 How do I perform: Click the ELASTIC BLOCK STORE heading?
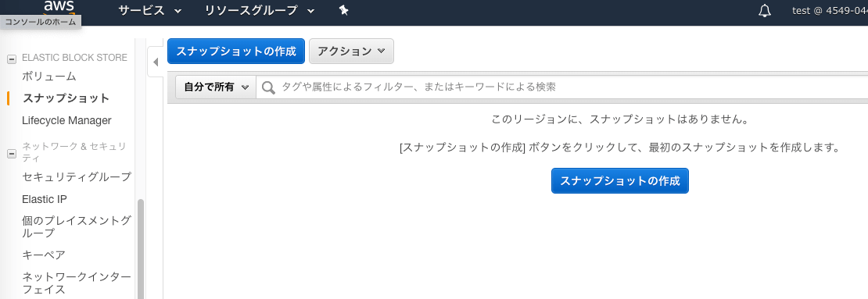coord(75,58)
